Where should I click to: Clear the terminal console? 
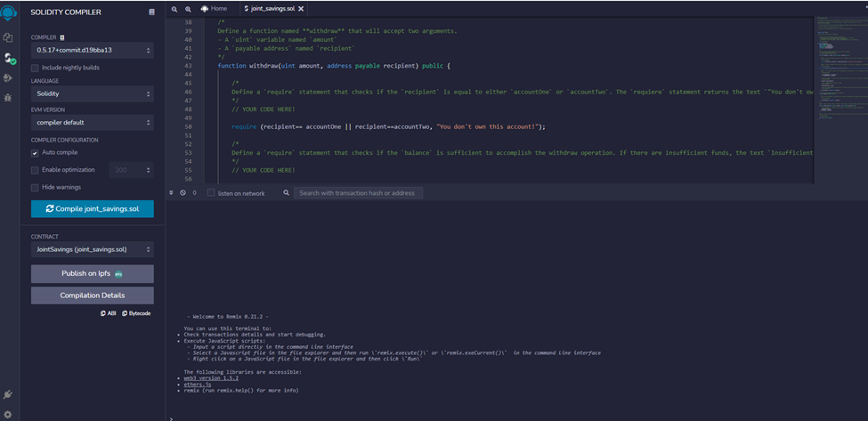tap(183, 193)
